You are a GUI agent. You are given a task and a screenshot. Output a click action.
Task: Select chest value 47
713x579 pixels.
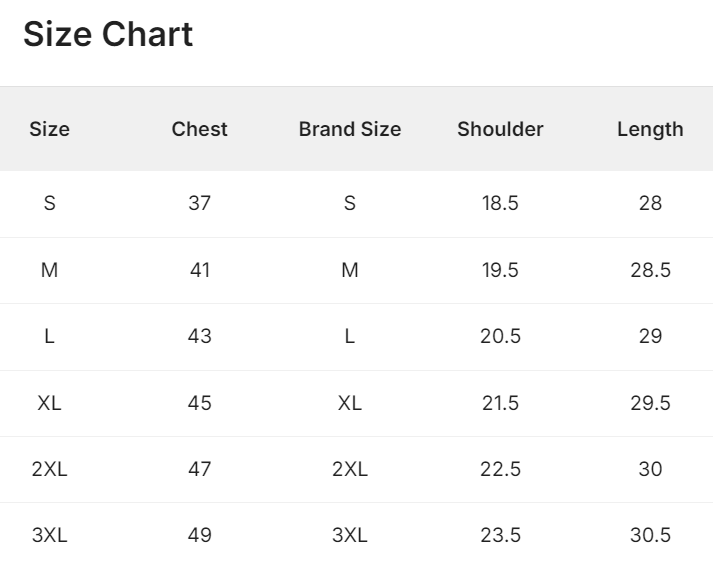200,469
